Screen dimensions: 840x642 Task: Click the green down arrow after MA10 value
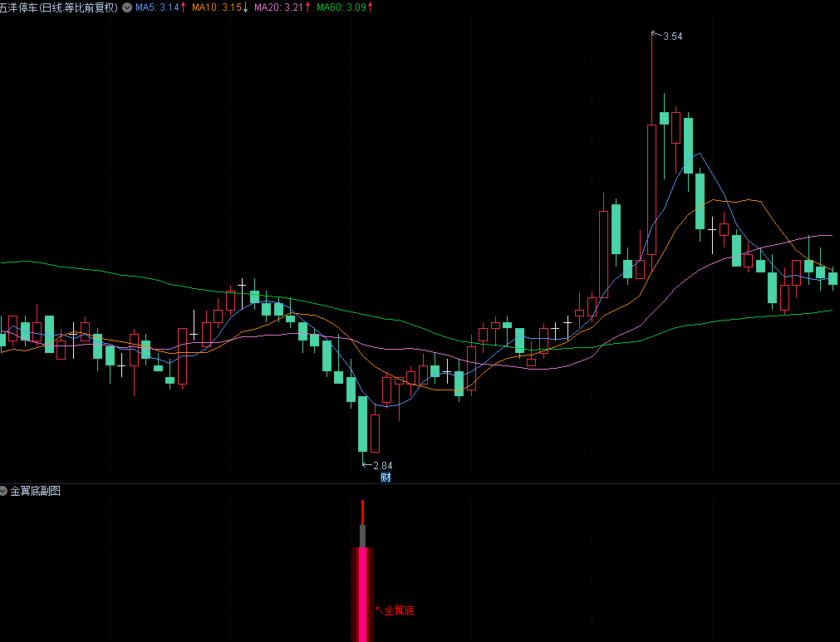tap(245, 7)
